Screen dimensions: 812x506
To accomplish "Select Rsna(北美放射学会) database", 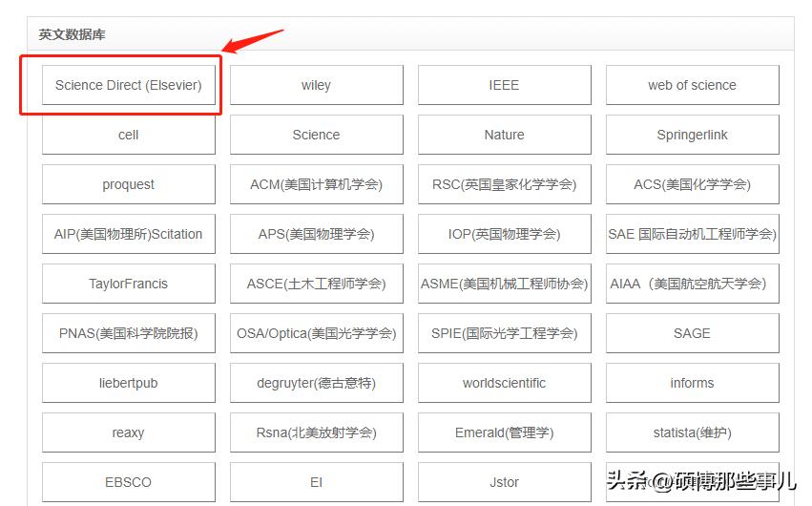I will click(x=317, y=433).
